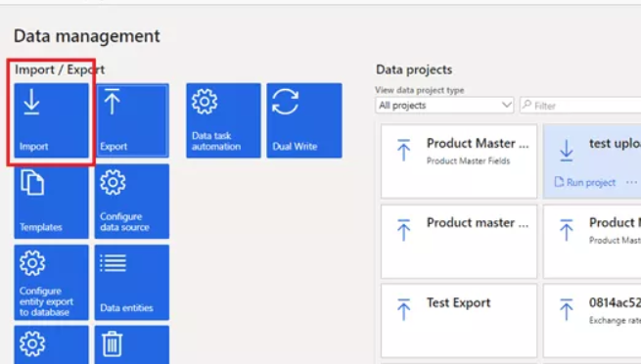The height and width of the screenshot is (364, 641).
Task: Click the View data project type label
Action: click(x=420, y=90)
